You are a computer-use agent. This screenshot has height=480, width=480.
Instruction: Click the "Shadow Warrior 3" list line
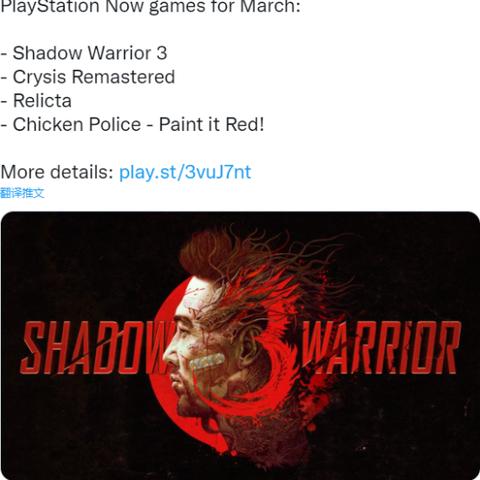[84, 53]
